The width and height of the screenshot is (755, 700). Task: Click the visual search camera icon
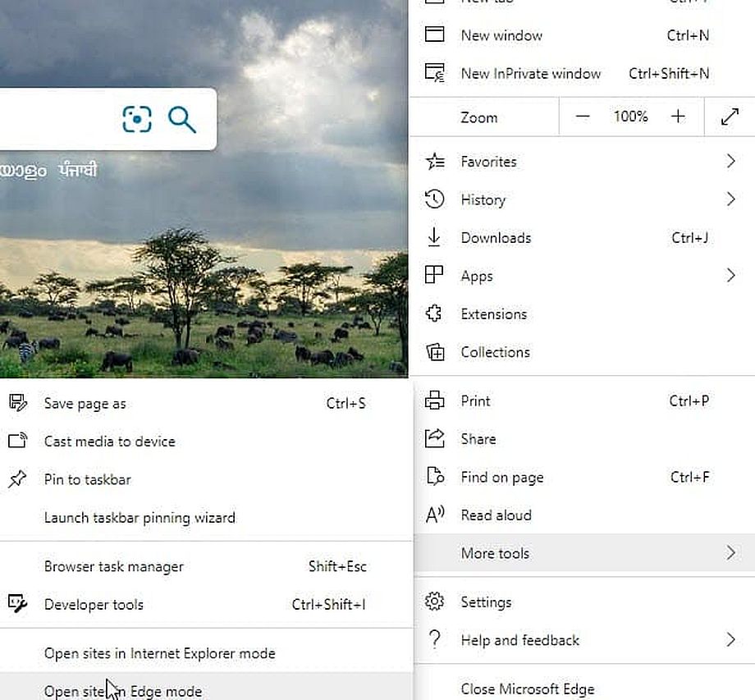click(137, 119)
